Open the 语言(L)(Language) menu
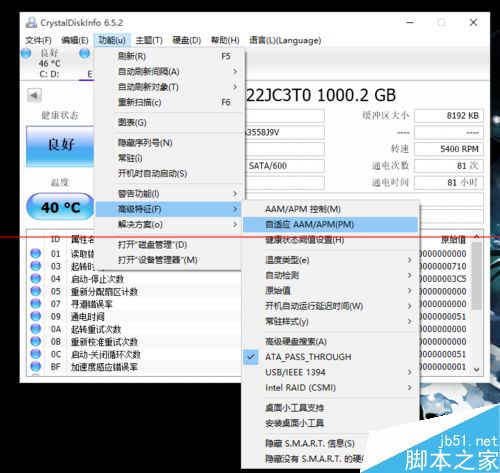500x473 pixels. click(285, 40)
